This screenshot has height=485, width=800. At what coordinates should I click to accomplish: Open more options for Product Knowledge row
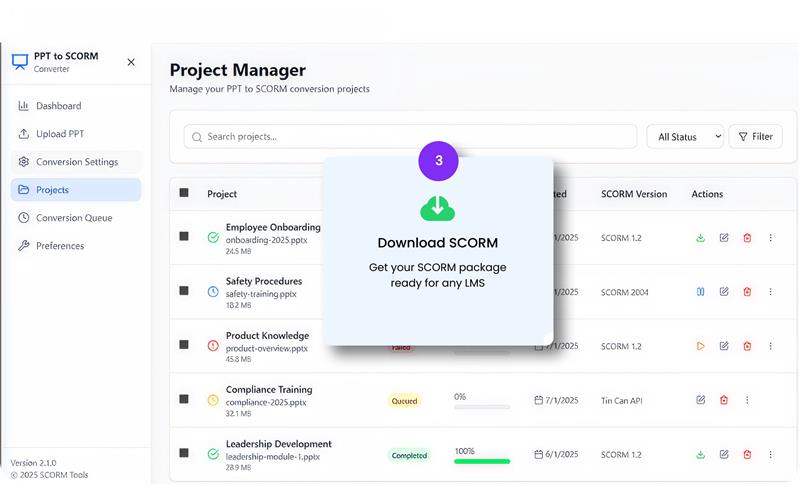tap(770, 346)
